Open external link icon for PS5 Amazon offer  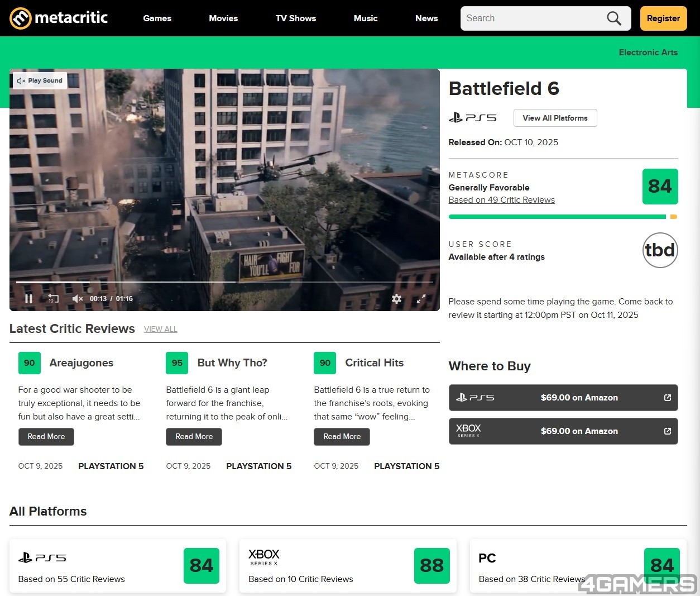pos(667,398)
